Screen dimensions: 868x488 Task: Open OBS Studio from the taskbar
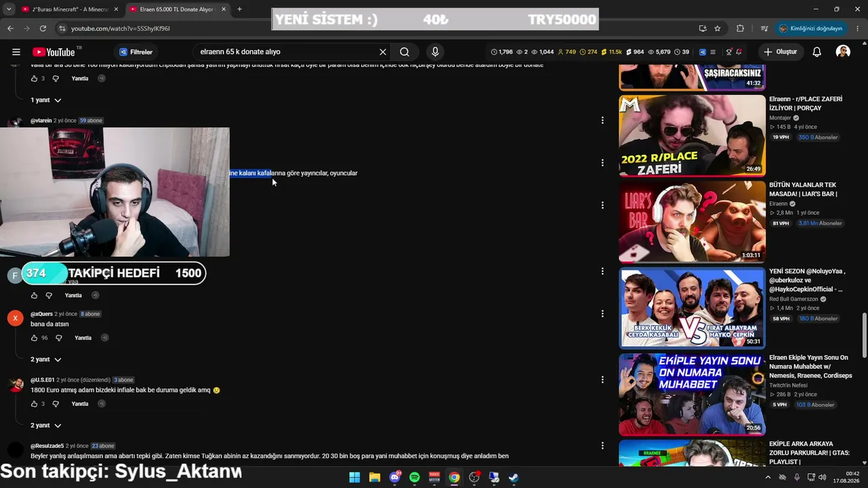pos(474,477)
